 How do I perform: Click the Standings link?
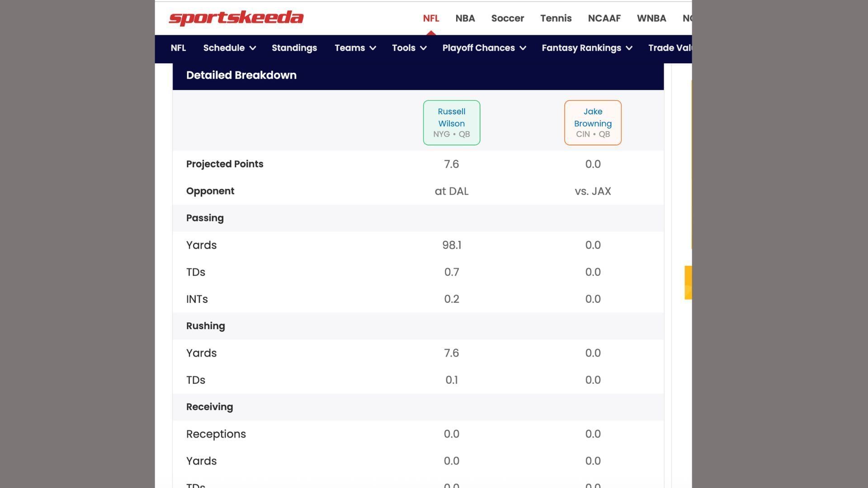point(294,48)
